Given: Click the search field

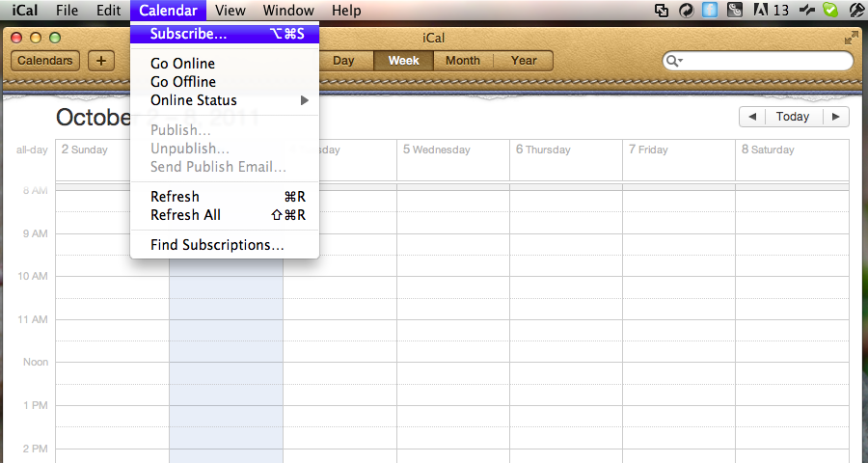Looking at the screenshot, I should tap(758, 61).
